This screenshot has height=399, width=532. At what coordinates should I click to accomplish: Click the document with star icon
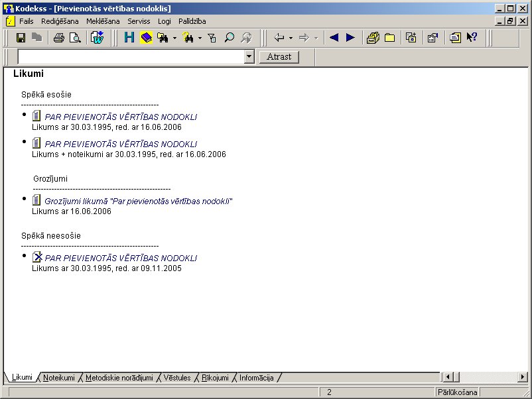tap(411, 38)
